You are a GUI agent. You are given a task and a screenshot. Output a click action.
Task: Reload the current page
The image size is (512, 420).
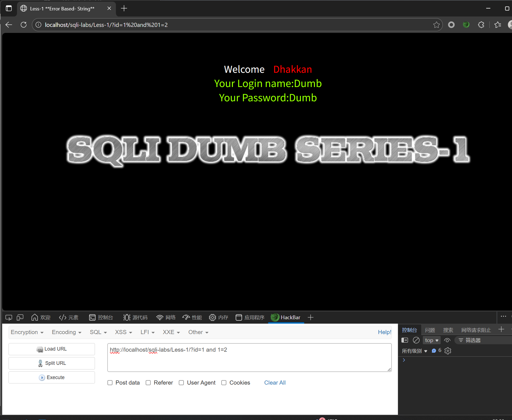tap(24, 25)
